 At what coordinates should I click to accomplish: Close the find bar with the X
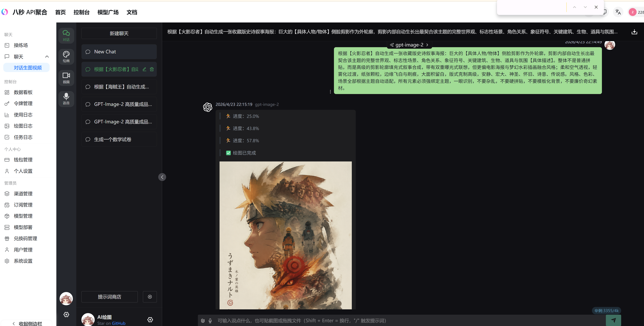tap(596, 7)
